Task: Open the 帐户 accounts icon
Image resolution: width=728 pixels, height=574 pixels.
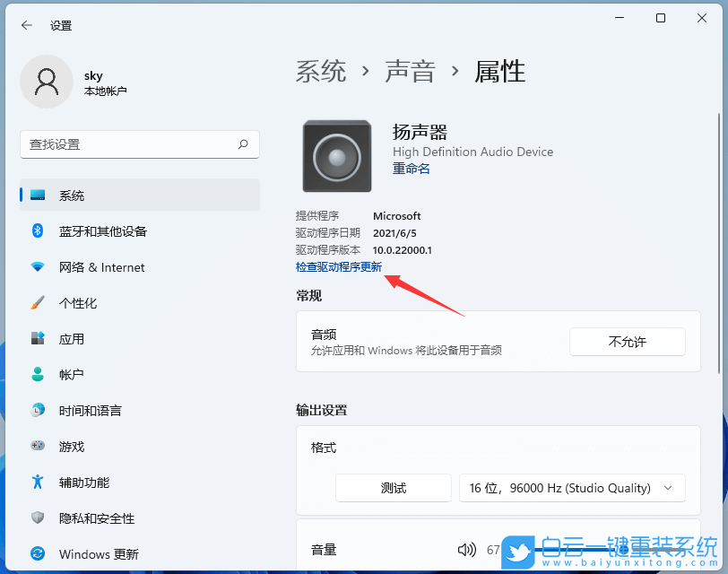Action: [37, 375]
